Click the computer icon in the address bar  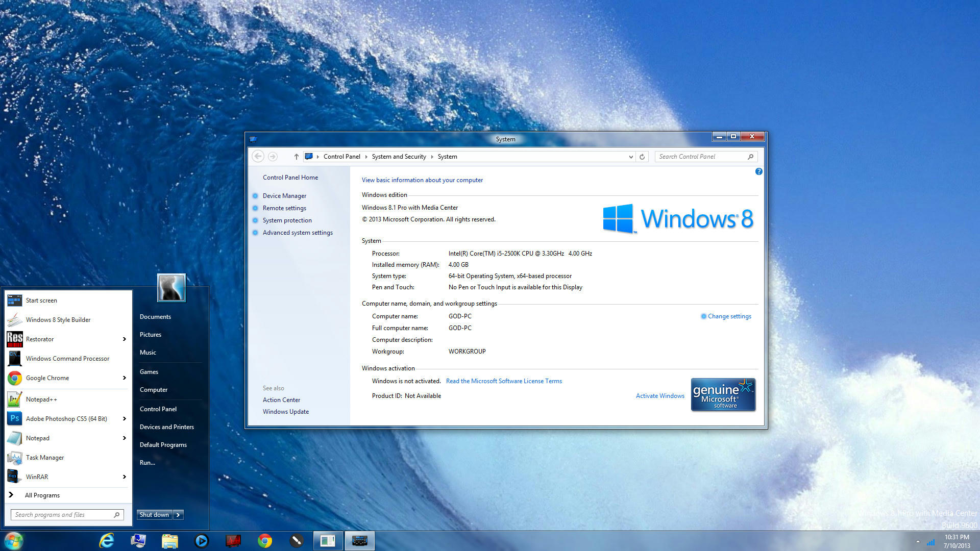[x=309, y=157]
